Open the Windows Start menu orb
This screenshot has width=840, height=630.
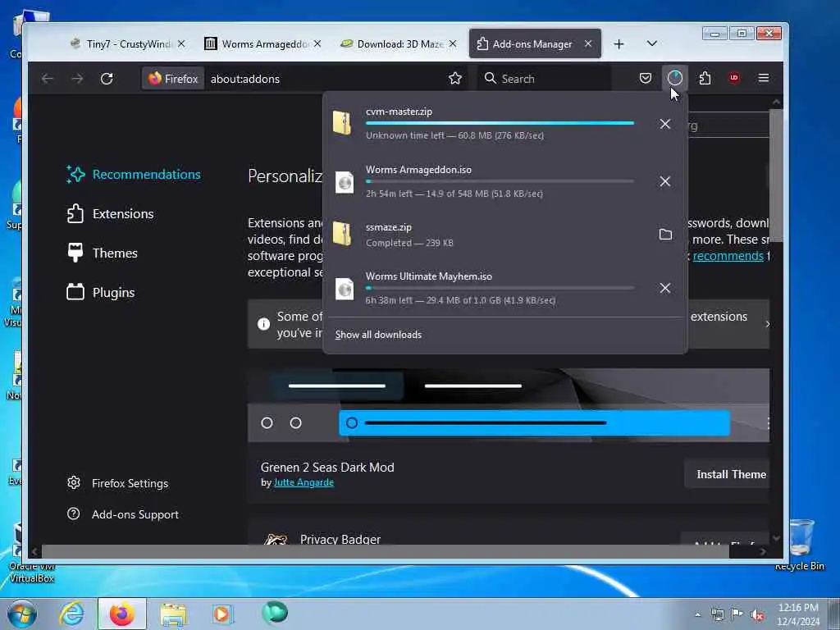pyautogui.click(x=21, y=614)
